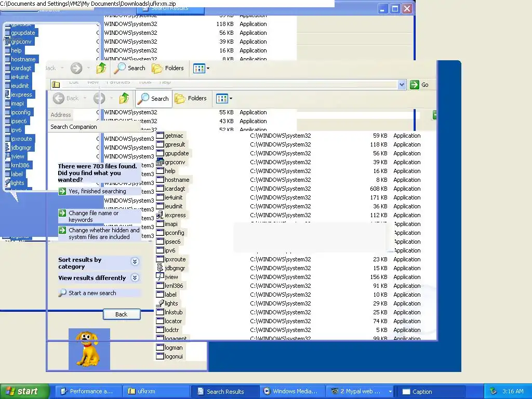Click the getmac file icon
This screenshot has height=399, width=532.
point(160,136)
